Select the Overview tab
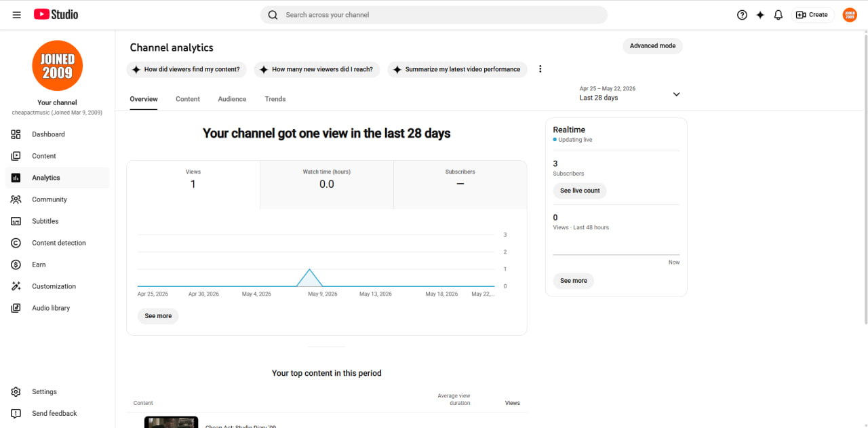The height and width of the screenshot is (428, 868). [x=144, y=99]
